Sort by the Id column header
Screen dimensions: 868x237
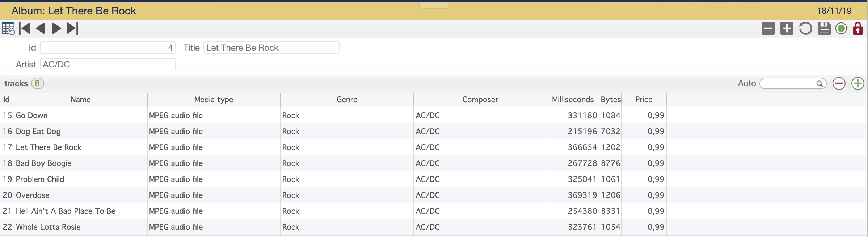pyautogui.click(x=7, y=100)
